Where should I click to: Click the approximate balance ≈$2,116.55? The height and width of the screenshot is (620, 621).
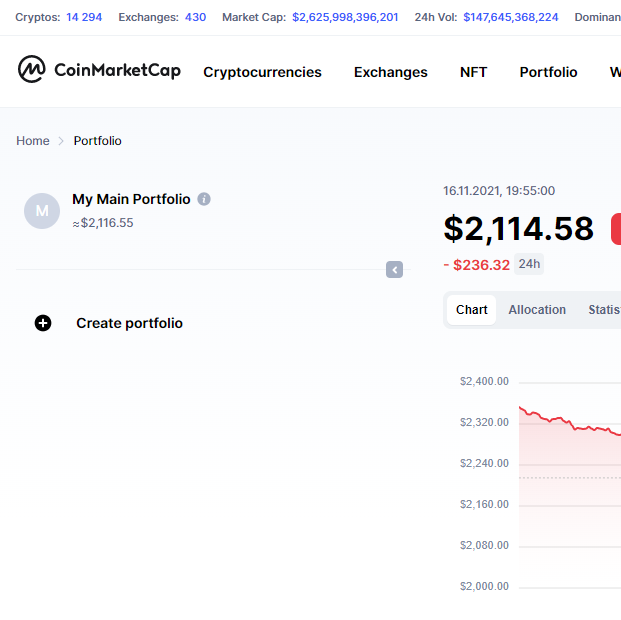coord(103,223)
